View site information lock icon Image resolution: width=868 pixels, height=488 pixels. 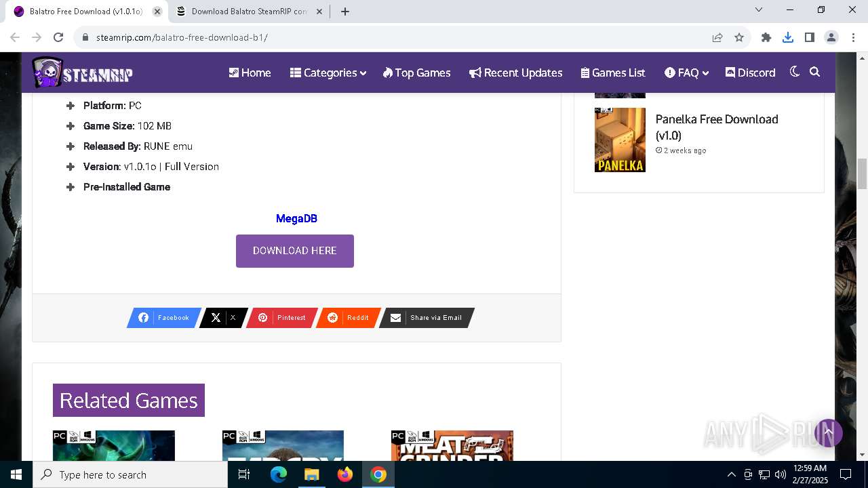point(85,37)
